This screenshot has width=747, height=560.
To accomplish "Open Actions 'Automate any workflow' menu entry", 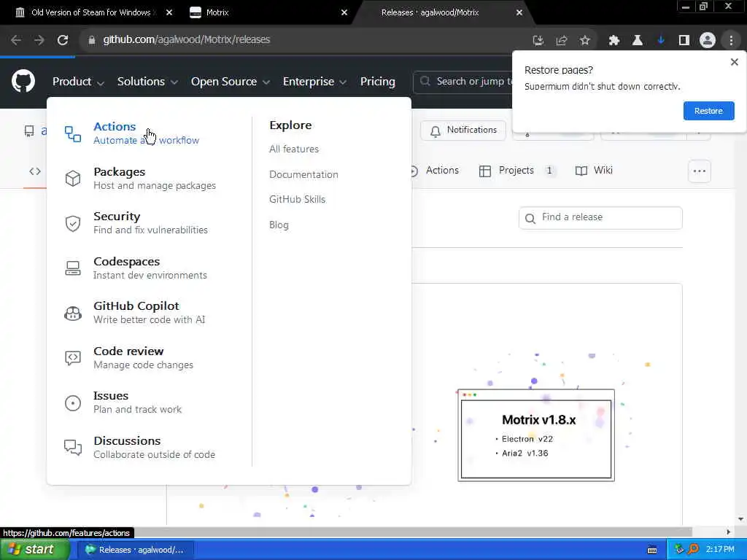I will (x=146, y=133).
